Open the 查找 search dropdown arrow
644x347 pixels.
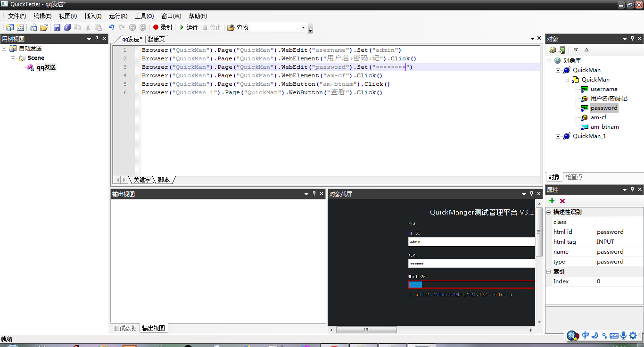click(x=303, y=28)
